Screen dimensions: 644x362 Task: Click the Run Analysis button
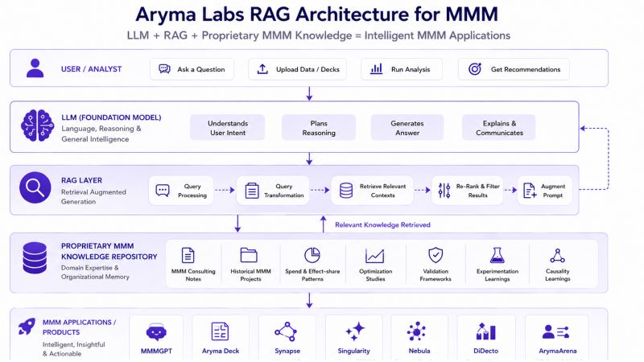[402, 69]
